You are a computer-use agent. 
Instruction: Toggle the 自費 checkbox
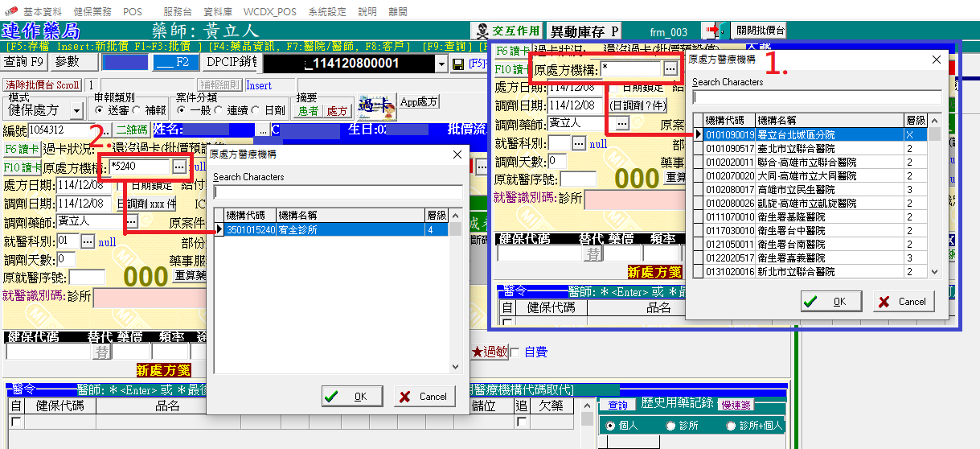517,352
